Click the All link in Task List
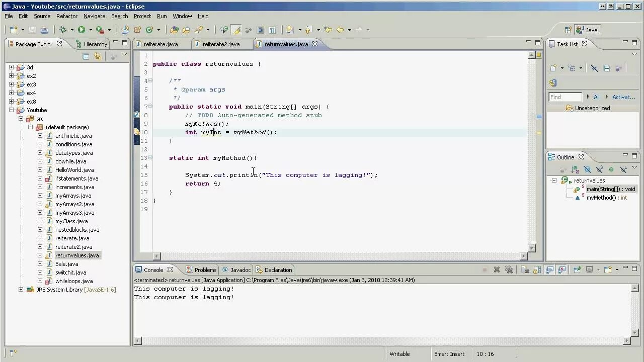Viewport: 644px width, 362px height. coord(597,97)
